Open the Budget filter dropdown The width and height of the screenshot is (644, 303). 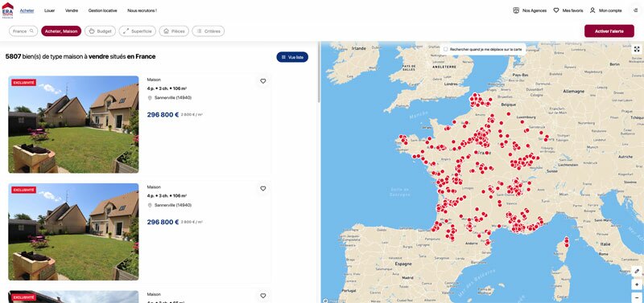100,31
